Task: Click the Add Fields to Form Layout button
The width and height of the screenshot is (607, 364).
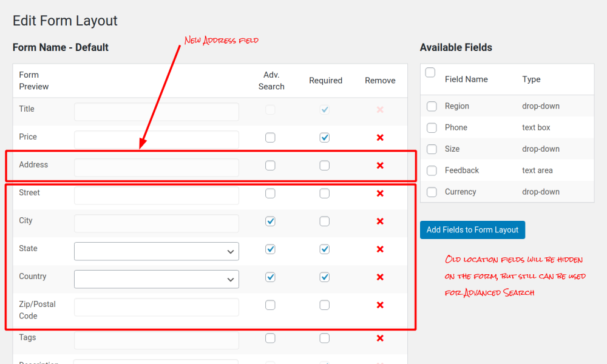Action: tap(472, 230)
